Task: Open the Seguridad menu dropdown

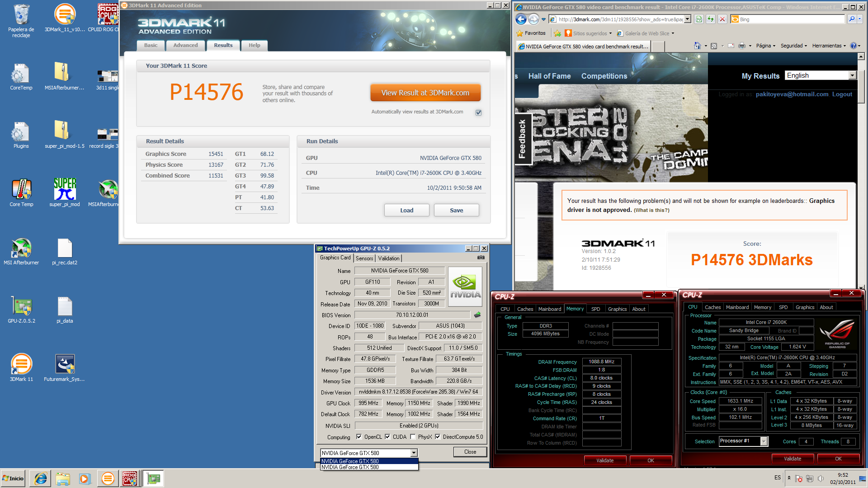Action: click(x=794, y=46)
